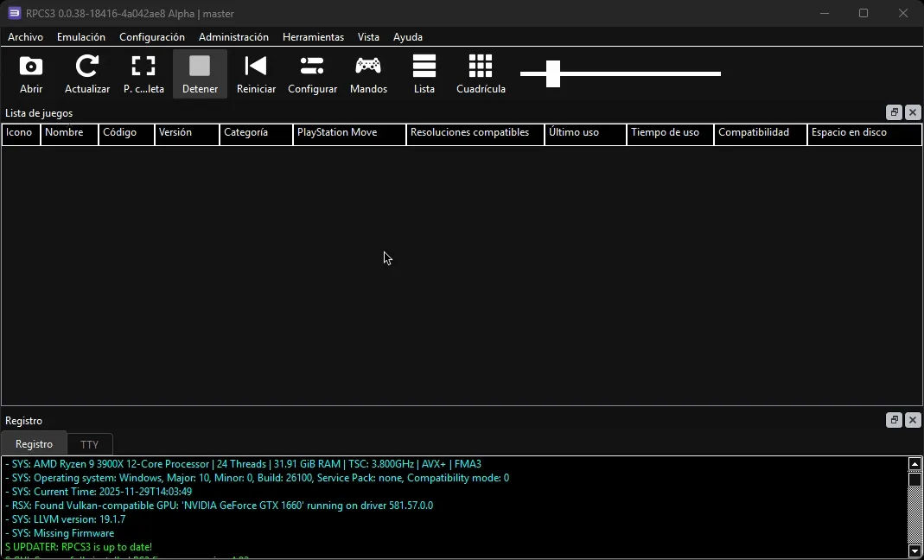
Task: Sort games by the Nombre column
Action: (x=69, y=134)
